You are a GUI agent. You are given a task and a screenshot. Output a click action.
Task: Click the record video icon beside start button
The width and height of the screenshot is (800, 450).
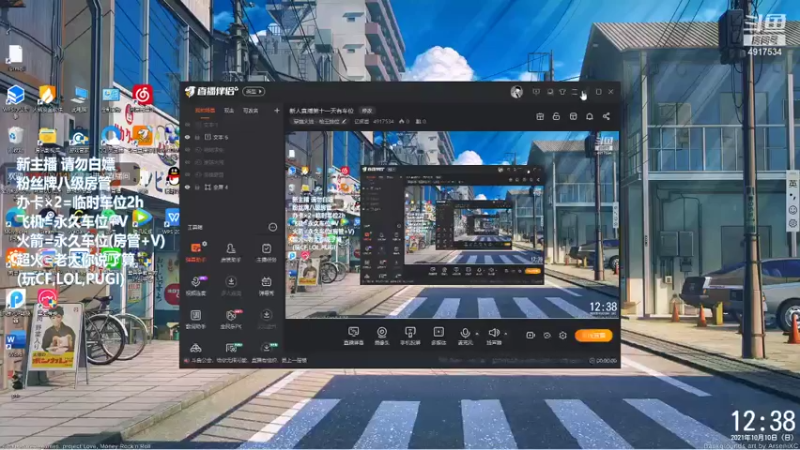pyautogui.click(x=531, y=335)
